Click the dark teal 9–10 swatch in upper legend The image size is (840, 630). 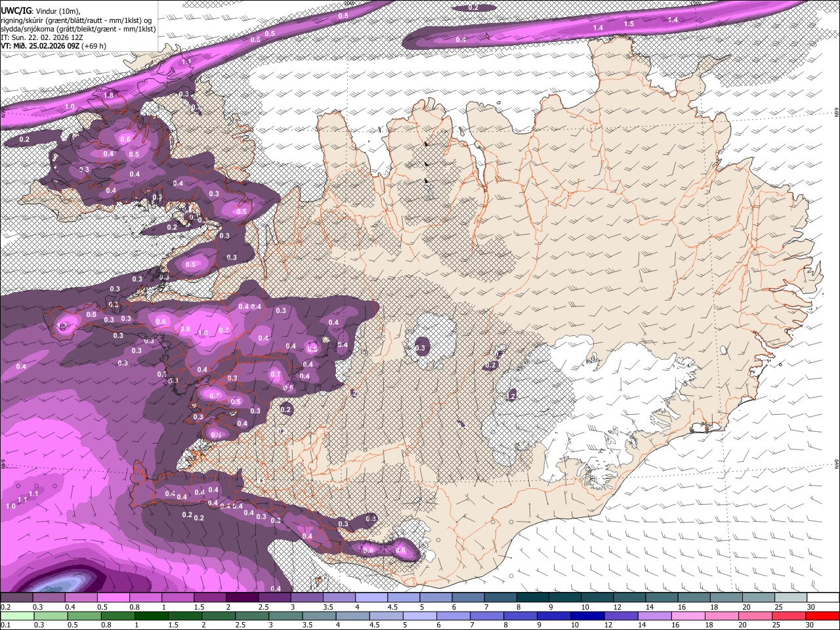(x=566, y=598)
